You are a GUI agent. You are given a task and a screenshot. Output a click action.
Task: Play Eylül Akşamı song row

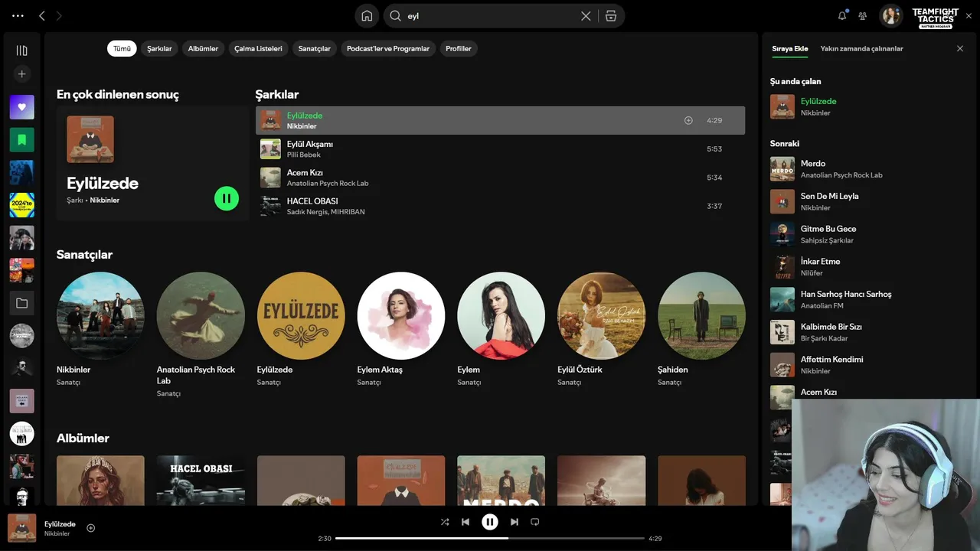500,148
